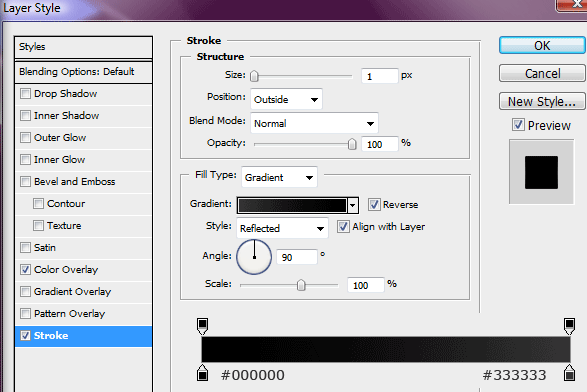
Task: Click the top-left opacity stop of the gradient bar
Action: point(202,326)
